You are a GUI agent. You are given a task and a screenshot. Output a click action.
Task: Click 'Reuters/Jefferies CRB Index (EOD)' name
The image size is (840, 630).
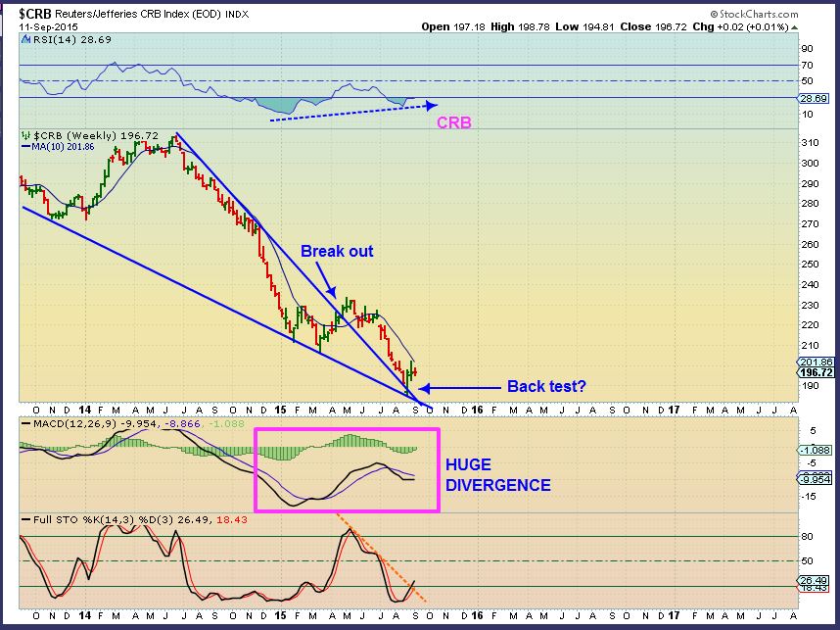138,14
